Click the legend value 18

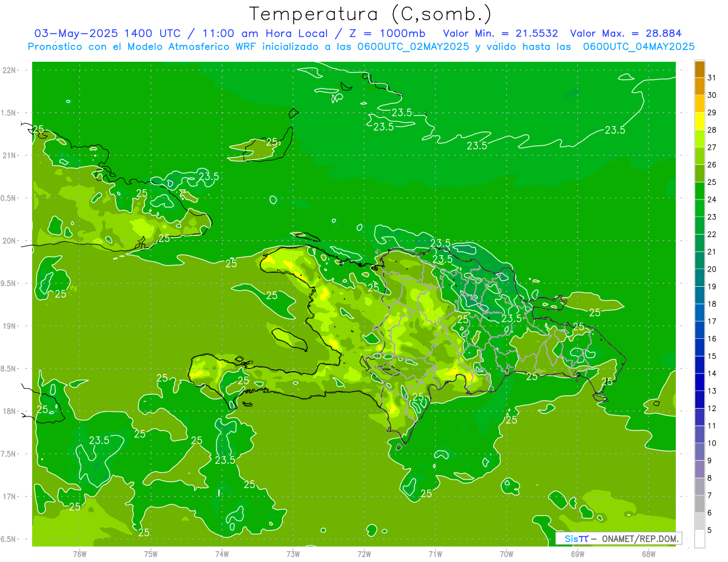tap(712, 304)
